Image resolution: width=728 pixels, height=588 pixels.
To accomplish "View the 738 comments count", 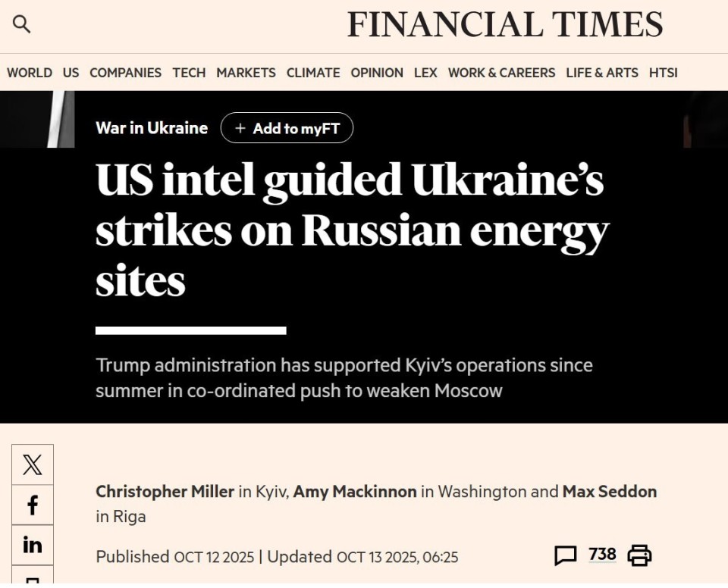I will tap(602, 555).
